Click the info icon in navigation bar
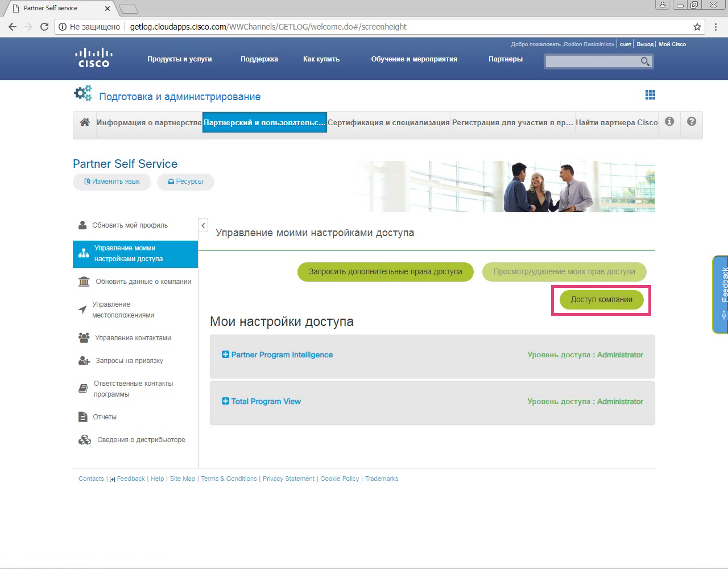Image resolution: width=728 pixels, height=569 pixels. pos(669,121)
